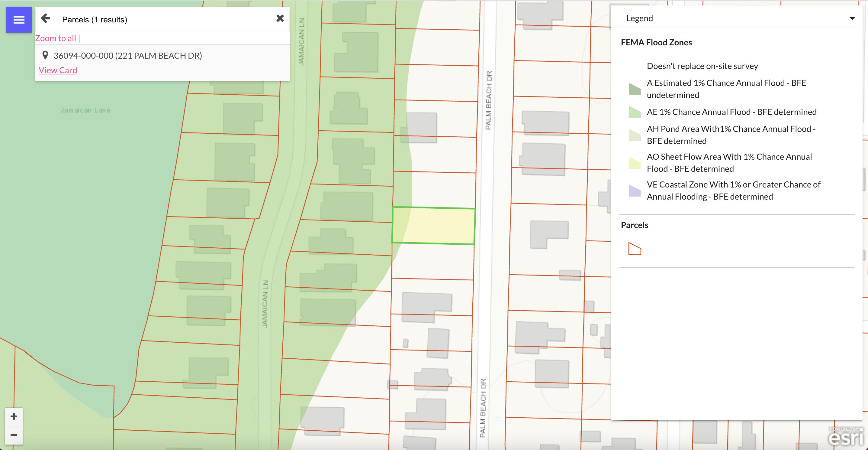
Task: Collapse the Legend dropdown arrow
Action: [852, 18]
